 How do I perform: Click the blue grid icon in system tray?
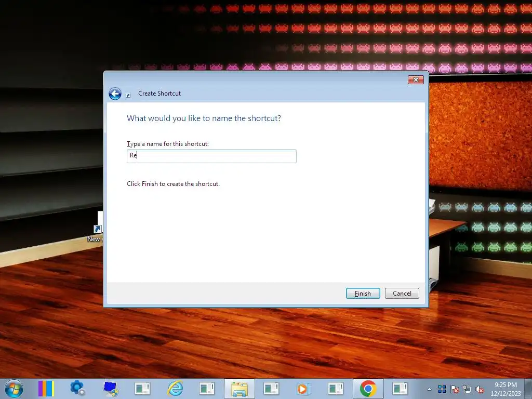[442, 389]
